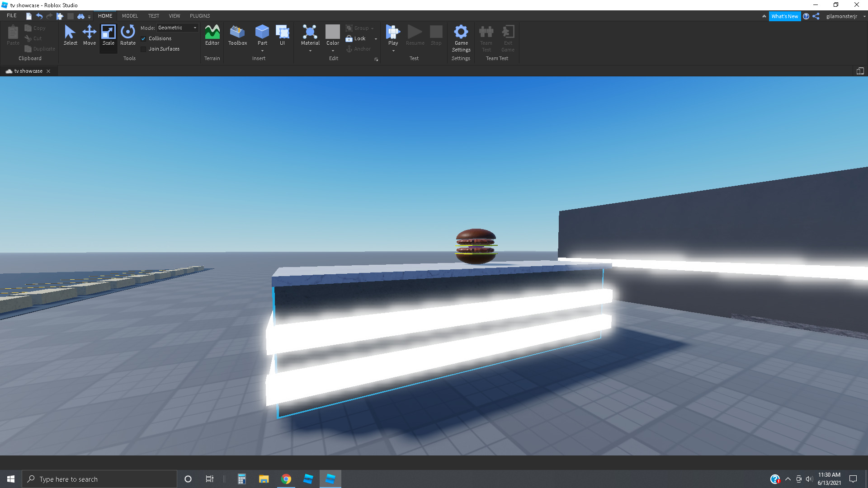Open the PLUGINS tab
Viewport: 868px width, 488px height.
[199, 16]
